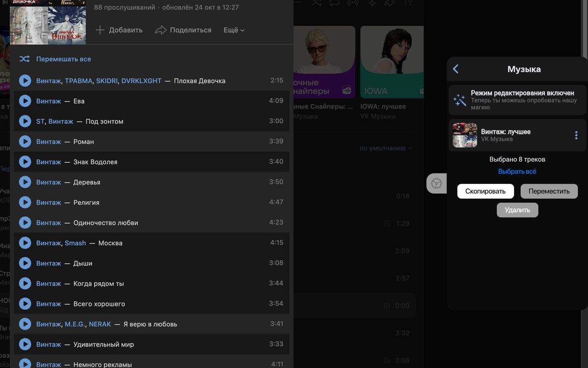588x368 pixels.
Task: Click the track title Деревья
Action: click(x=87, y=182)
